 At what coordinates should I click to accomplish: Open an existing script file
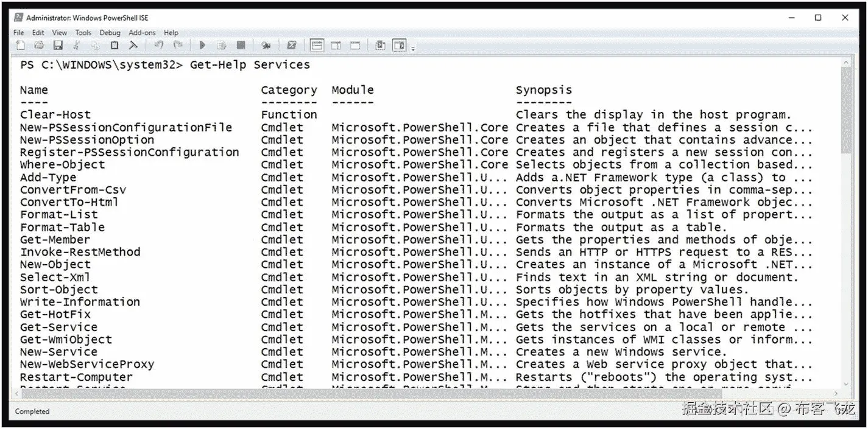point(38,45)
